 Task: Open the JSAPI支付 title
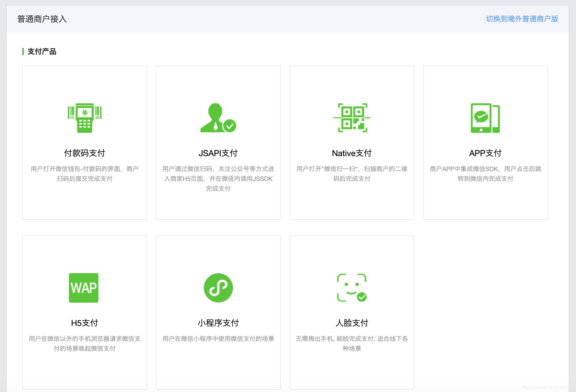point(218,153)
